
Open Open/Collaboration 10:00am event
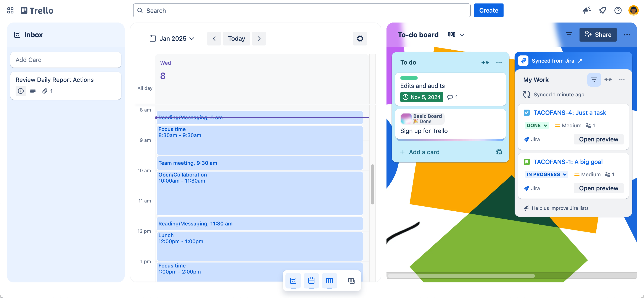point(259,193)
